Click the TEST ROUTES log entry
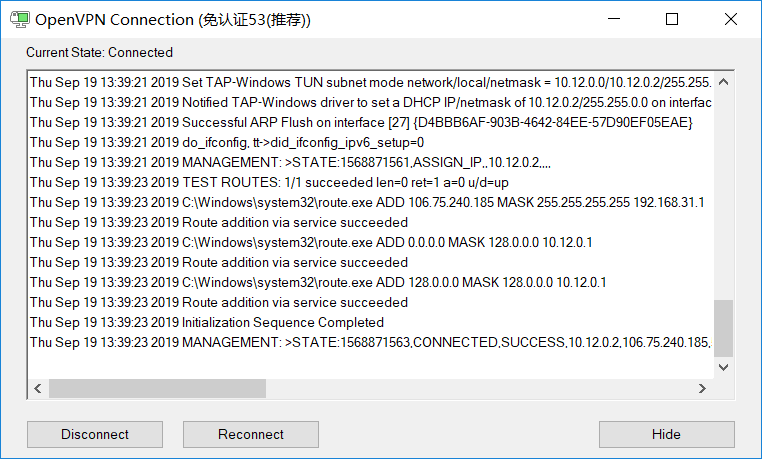 tap(269, 183)
